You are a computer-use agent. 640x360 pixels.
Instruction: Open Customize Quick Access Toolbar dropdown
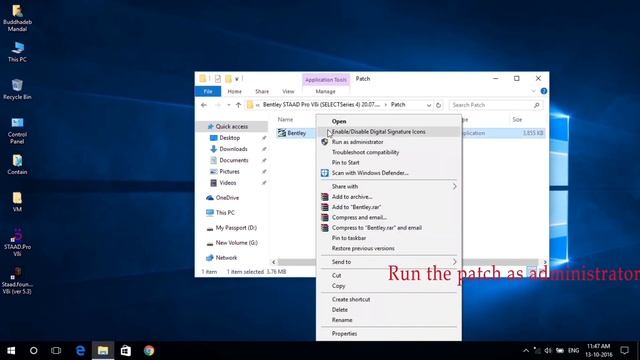pyautogui.click(x=237, y=79)
